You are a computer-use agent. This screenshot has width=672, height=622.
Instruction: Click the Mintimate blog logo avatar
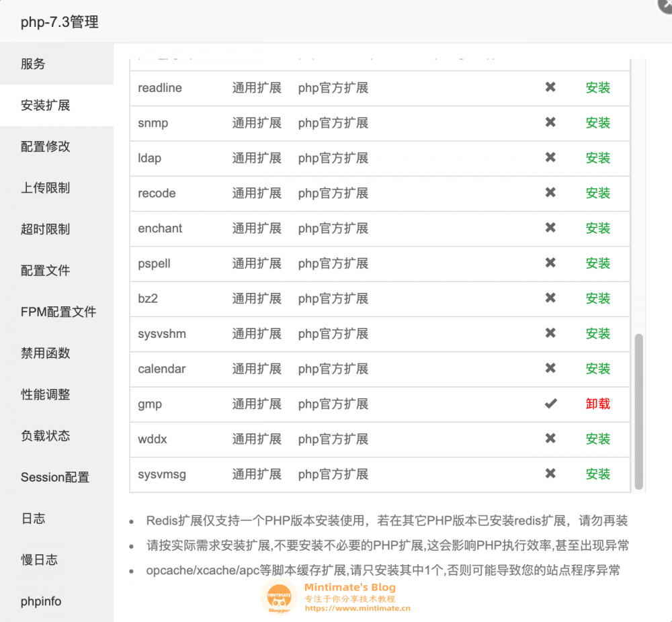coord(279,596)
